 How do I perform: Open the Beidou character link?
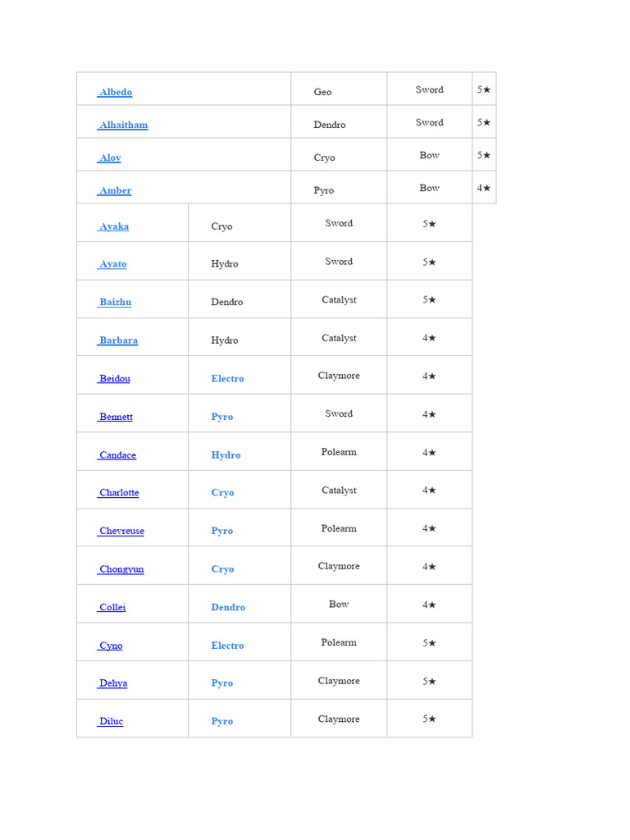tap(114, 379)
